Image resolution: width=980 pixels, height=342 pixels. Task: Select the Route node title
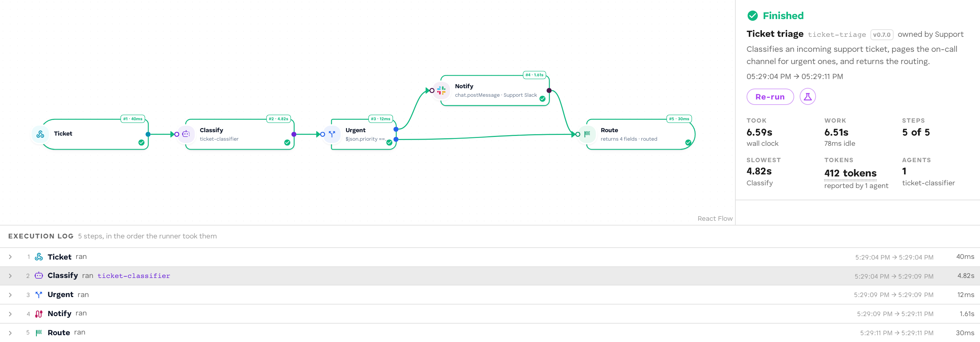tap(609, 130)
